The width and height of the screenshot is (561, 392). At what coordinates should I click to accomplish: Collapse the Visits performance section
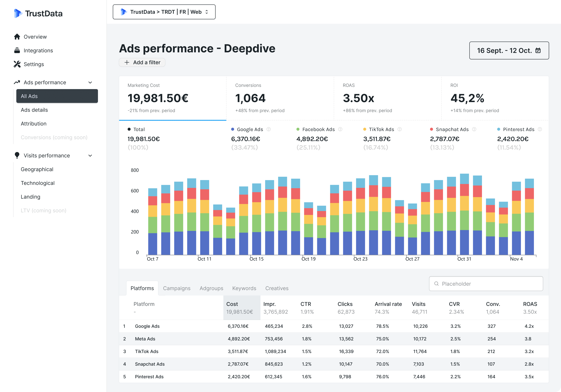tap(90, 155)
